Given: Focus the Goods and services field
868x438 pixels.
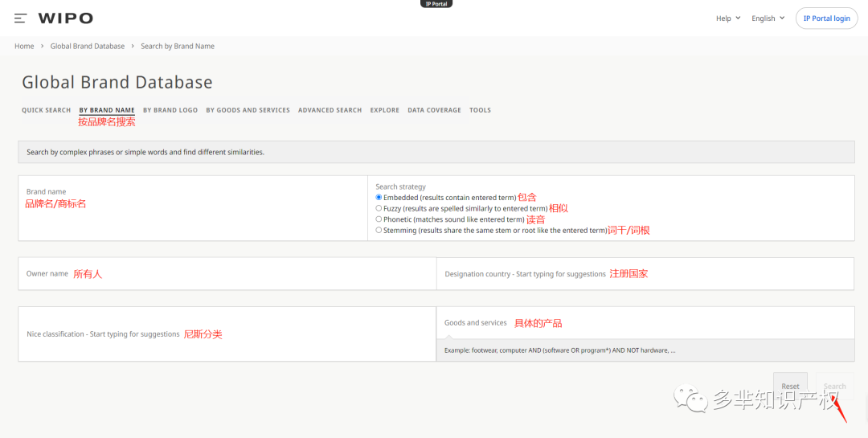Looking at the screenshot, I should click(645, 323).
